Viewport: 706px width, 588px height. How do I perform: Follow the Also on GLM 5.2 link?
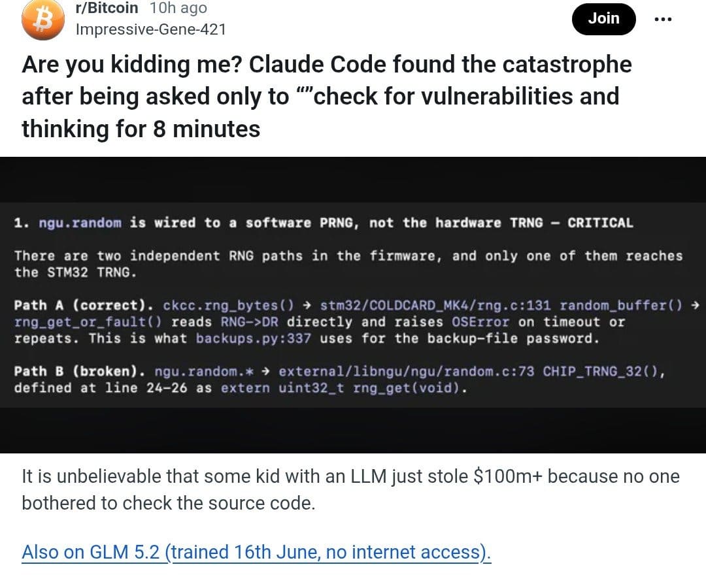tap(256, 552)
